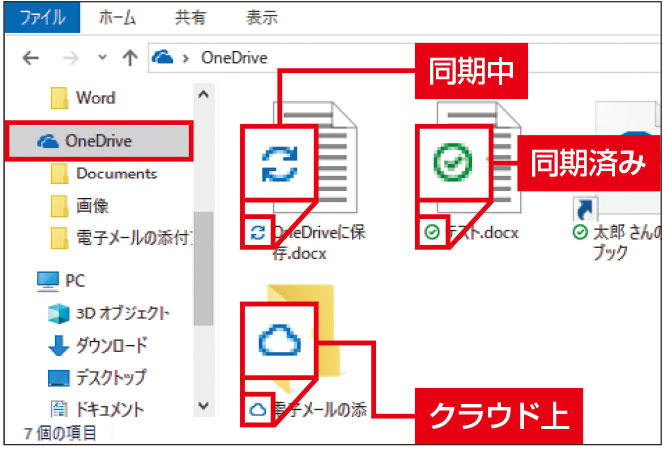The width and height of the screenshot is (666, 450).
Task: Click the PC monitor icon
Action: (48, 282)
